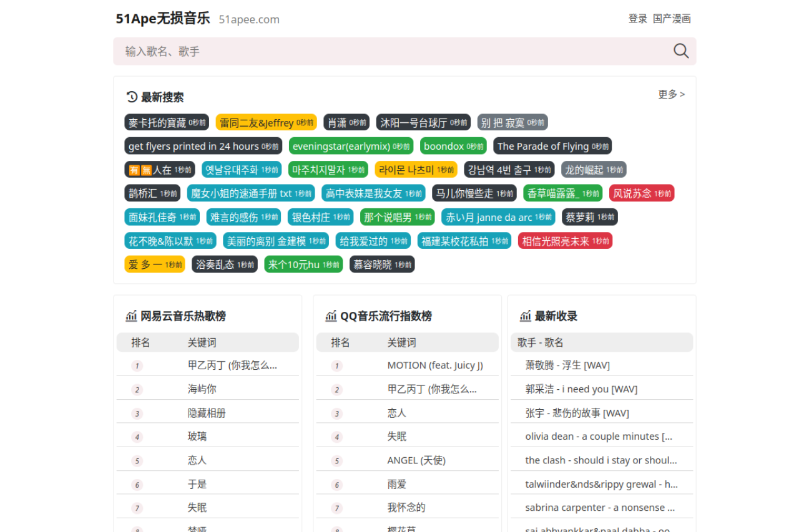Click the search magnifier icon
The height and width of the screenshot is (532, 799).
tap(681, 51)
